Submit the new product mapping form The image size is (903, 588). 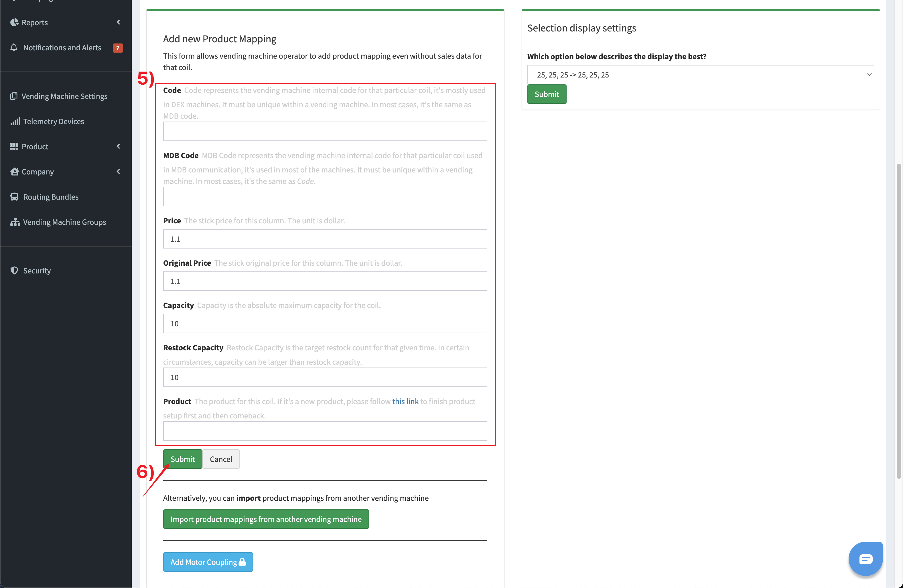(182, 459)
